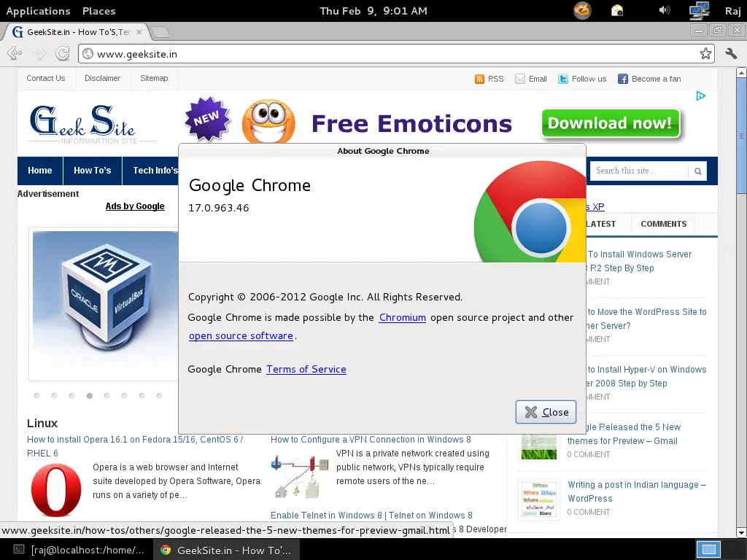The width and height of the screenshot is (747, 560).
Task: Click the Download now! ad button
Action: [611, 123]
